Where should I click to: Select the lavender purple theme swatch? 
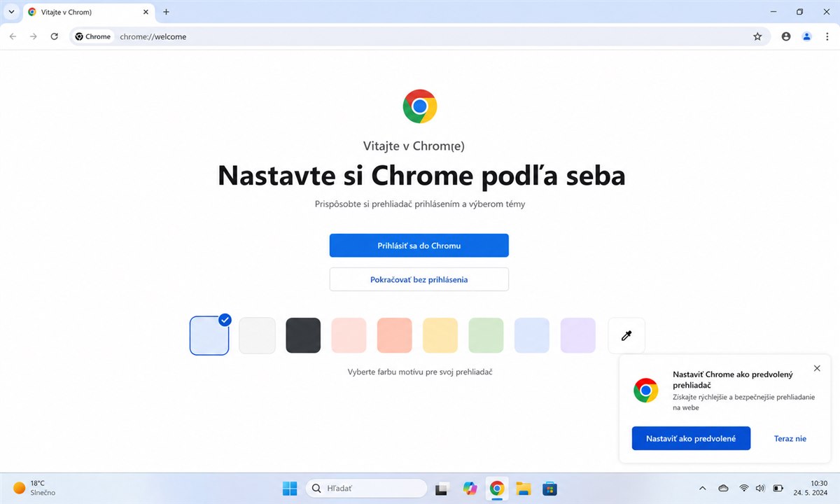coord(577,335)
